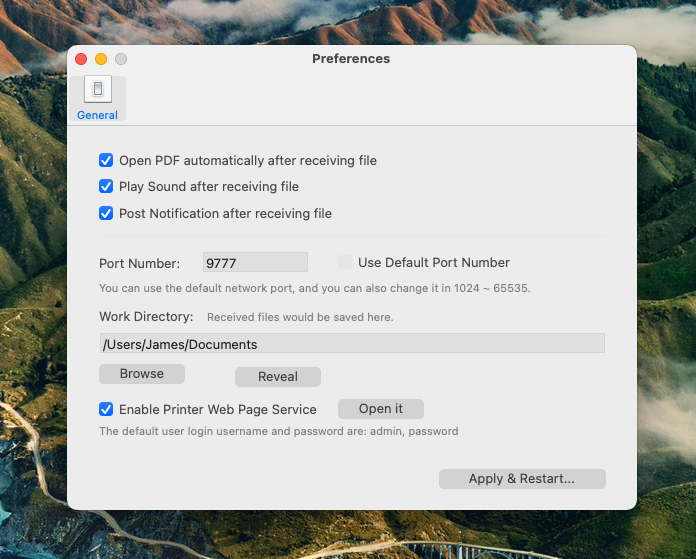Click the /Users/James/Documents path field
The height and width of the screenshot is (559, 696).
[x=352, y=343]
